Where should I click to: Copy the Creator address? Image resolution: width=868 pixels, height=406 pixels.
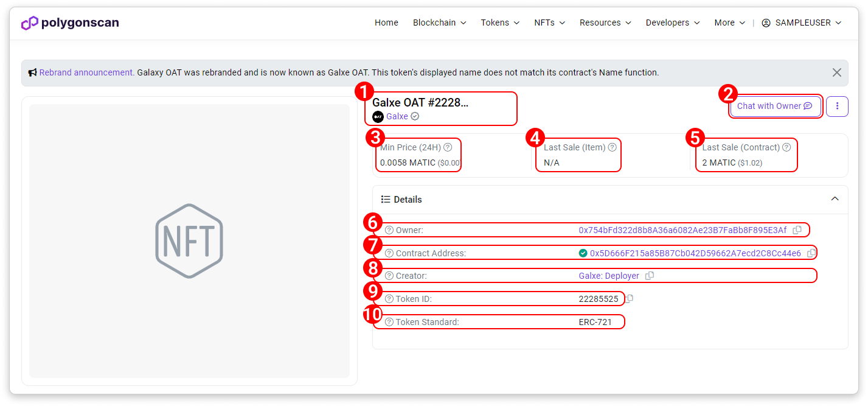[650, 276]
